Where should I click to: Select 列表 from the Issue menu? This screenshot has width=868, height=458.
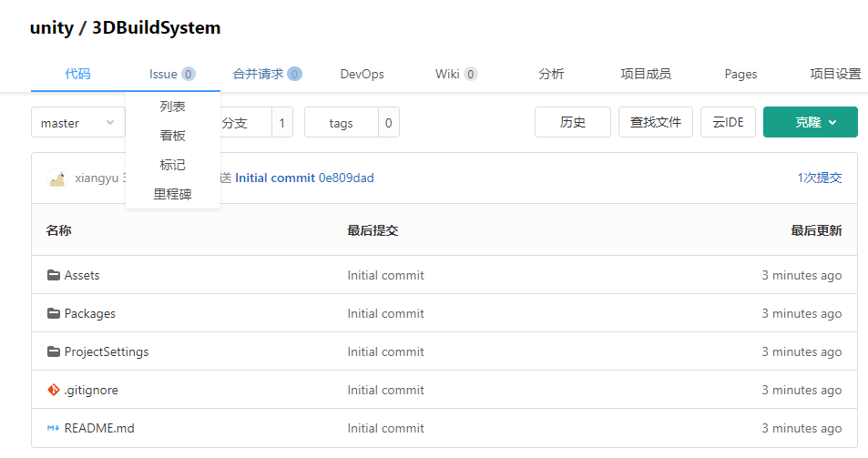172,107
